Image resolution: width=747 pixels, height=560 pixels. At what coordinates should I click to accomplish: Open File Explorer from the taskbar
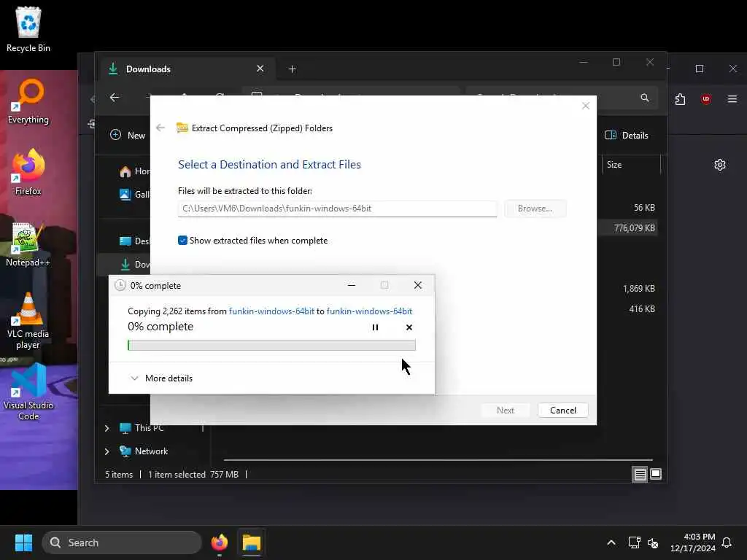click(252, 542)
